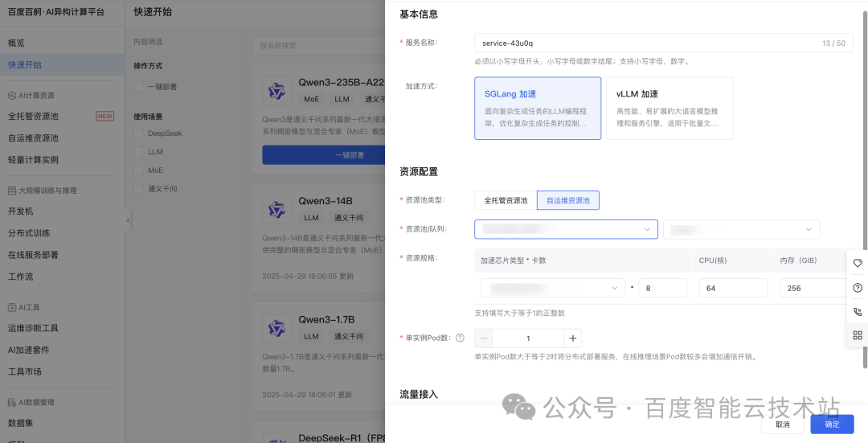Click the 按名称搜索 search box
Viewport: 868px width, 443px height.
coord(319,45)
